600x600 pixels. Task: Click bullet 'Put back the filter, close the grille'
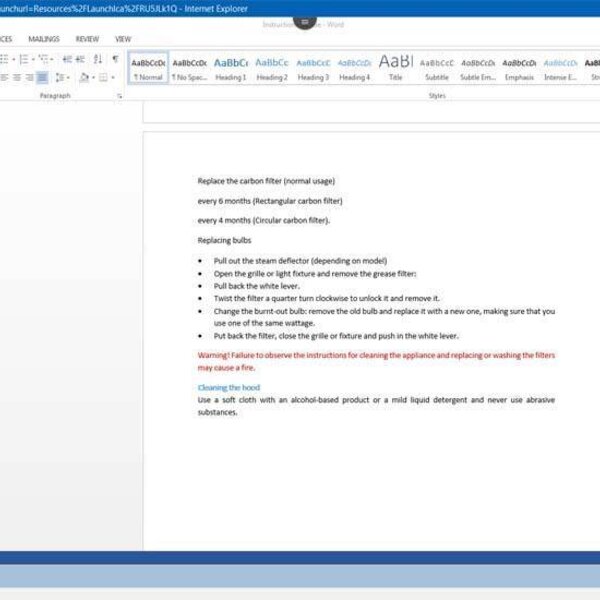coord(336,336)
